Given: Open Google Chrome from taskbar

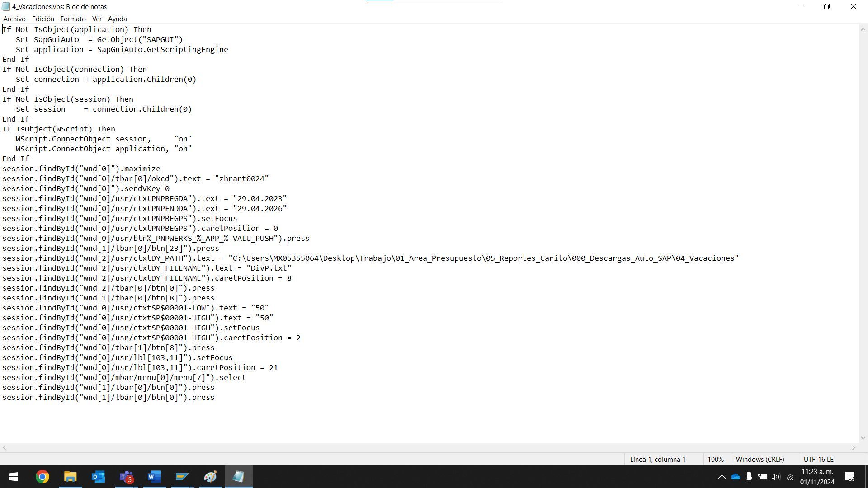Looking at the screenshot, I should 42,477.
